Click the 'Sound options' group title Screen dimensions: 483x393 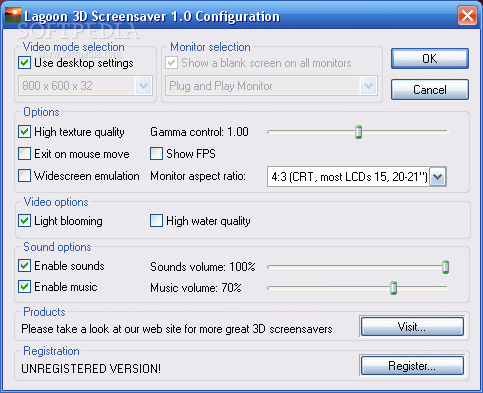coord(57,247)
